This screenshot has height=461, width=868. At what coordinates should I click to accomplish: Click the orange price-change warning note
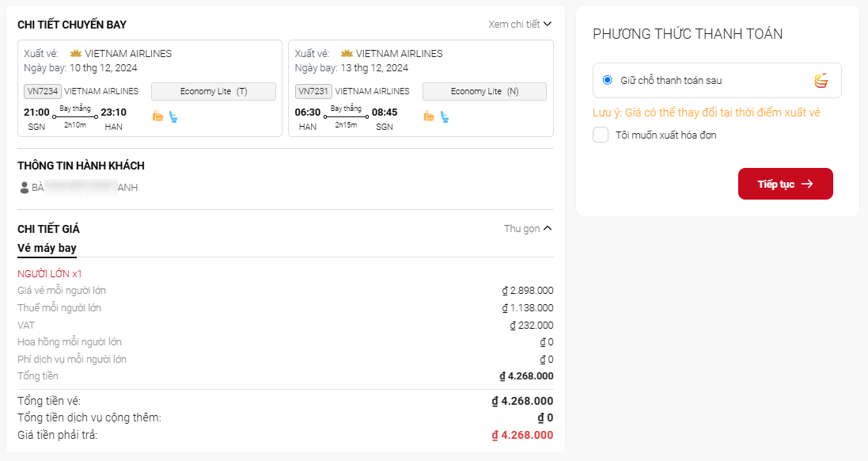click(x=707, y=112)
